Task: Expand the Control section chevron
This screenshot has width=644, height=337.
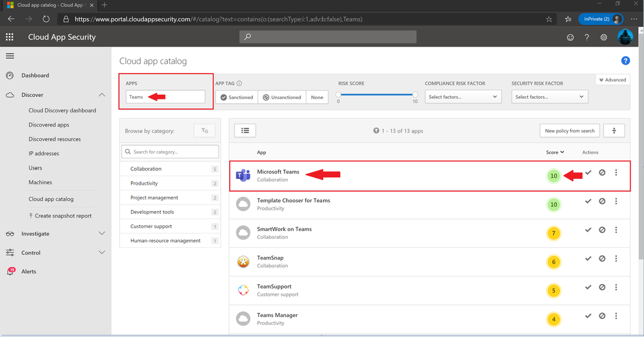Action: (x=102, y=252)
